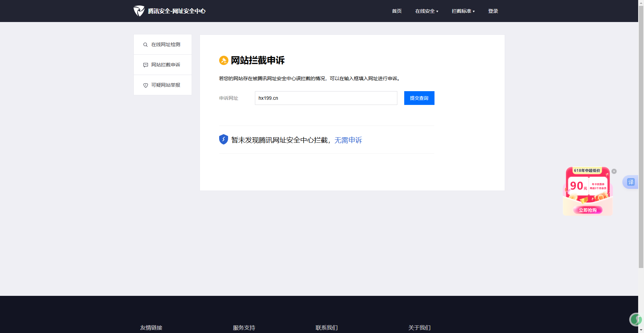Click the green floating icon at bottom right
644x333 pixels.
(636, 320)
